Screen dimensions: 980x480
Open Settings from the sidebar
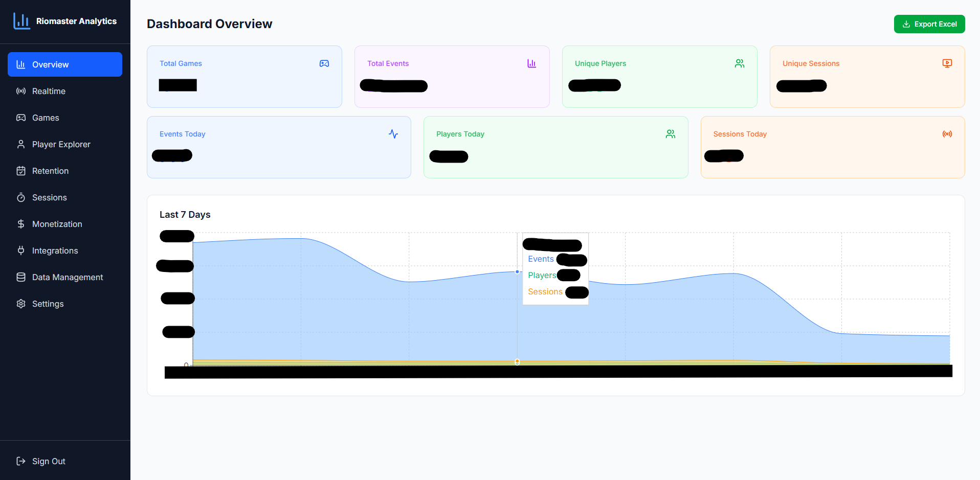[x=48, y=304]
